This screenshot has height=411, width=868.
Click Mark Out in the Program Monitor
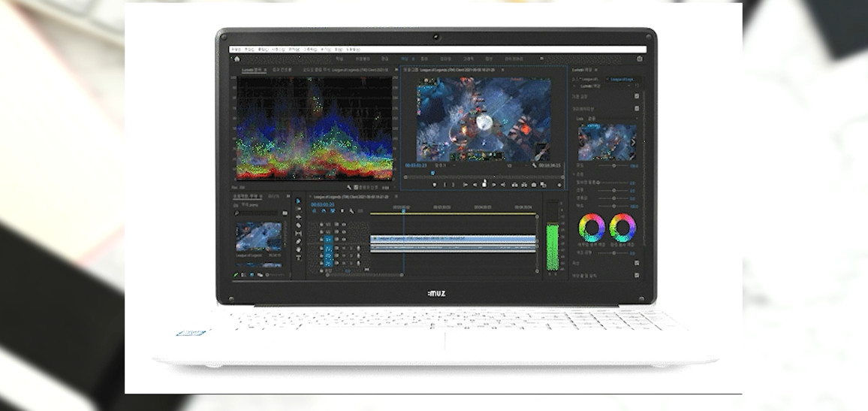[454, 184]
